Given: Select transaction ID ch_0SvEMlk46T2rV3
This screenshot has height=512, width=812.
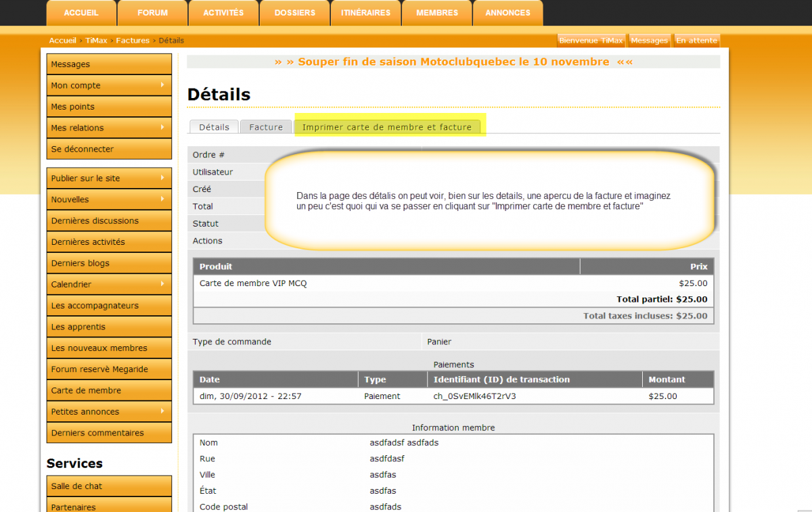Looking at the screenshot, I should pos(474,396).
